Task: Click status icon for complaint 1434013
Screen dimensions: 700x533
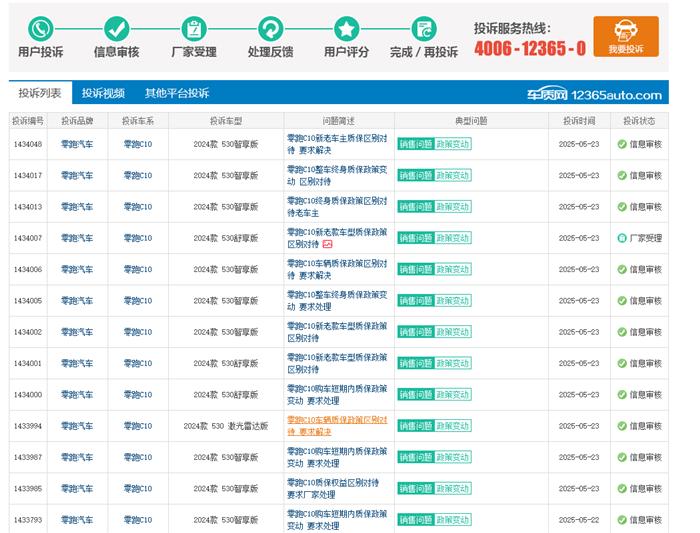Action: pyautogui.click(x=622, y=207)
